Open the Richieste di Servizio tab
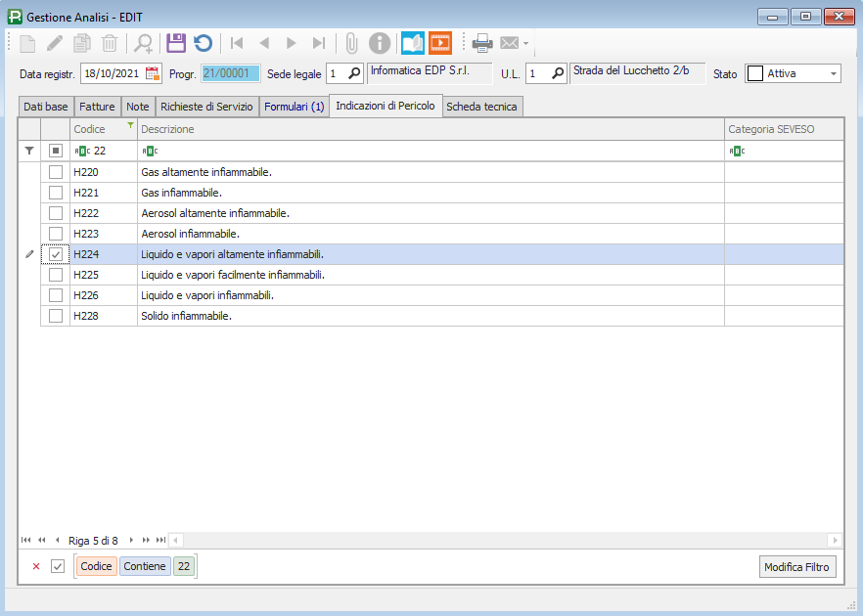This screenshot has height=616, width=863. [x=206, y=107]
